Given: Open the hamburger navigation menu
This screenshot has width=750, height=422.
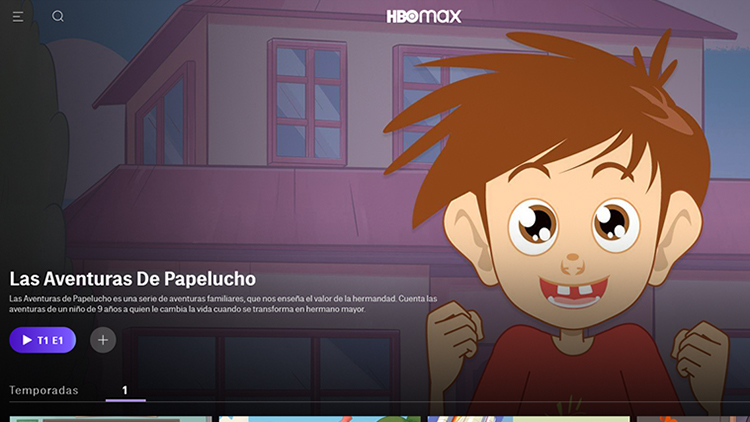Looking at the screenshot, I should point(18,16).
